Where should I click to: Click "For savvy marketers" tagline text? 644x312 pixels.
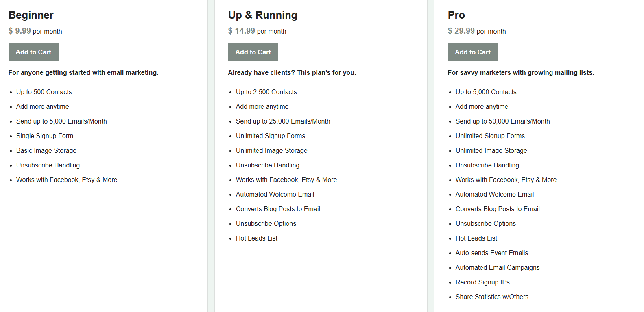point(520,73)
